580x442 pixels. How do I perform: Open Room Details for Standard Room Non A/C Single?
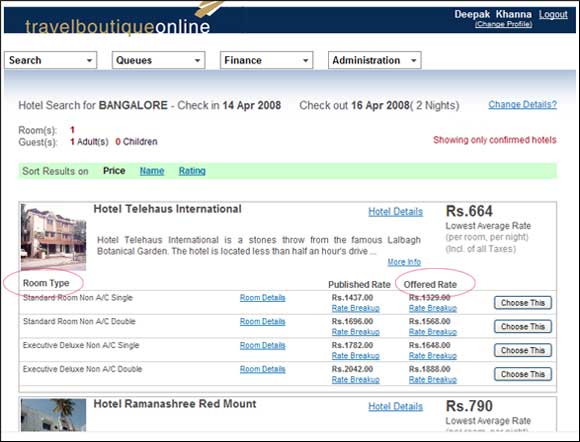(x=263, y=298)
